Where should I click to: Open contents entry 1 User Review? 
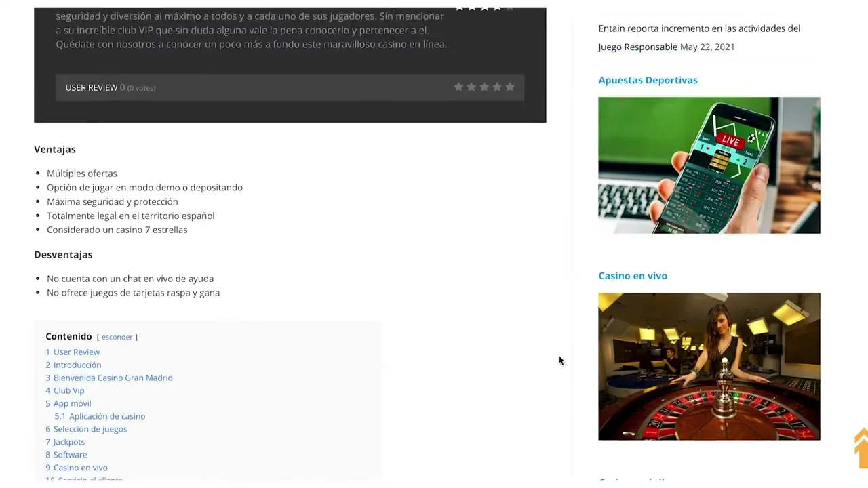click(x=73, y=352)
